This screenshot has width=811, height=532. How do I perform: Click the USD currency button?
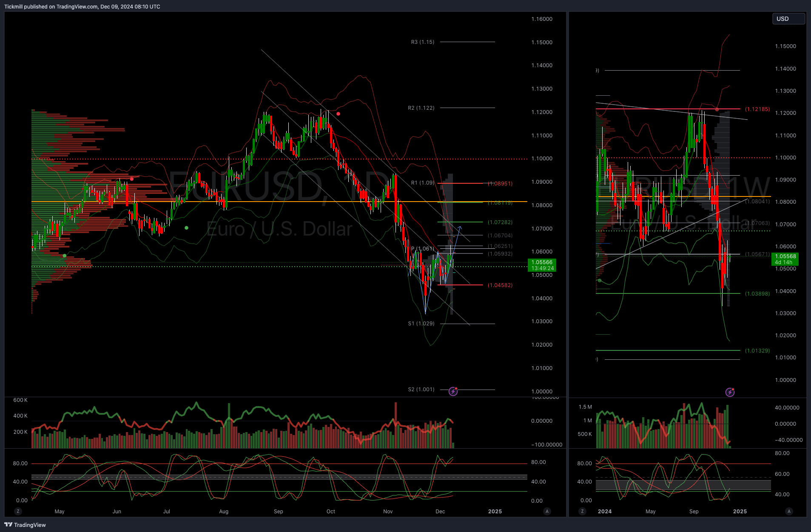(x=788, y=19)
